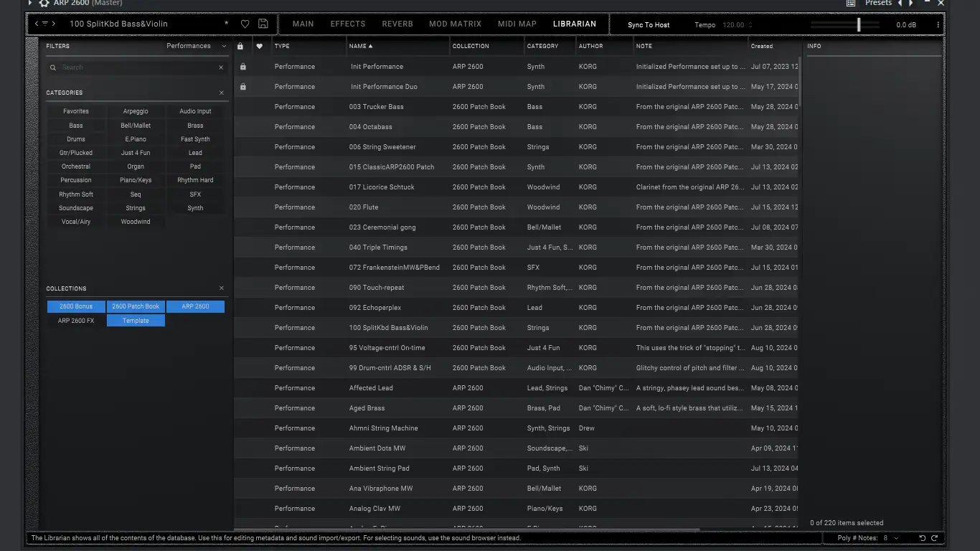Image resolution: width=980 pixels, height=551 pixels.
Task: Open the REVERB tab
Action: point(397,24)
